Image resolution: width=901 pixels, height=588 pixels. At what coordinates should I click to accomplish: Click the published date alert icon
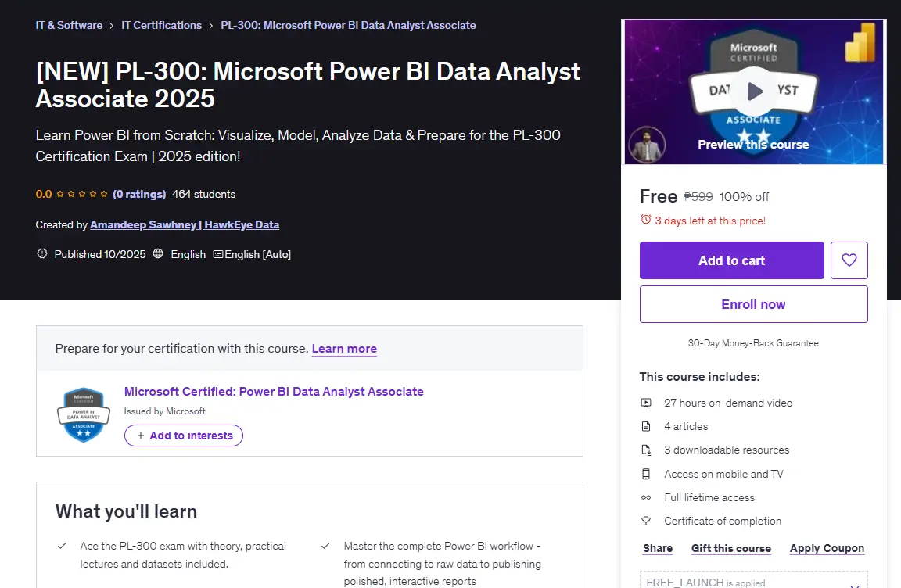click(x=42, y=254)
